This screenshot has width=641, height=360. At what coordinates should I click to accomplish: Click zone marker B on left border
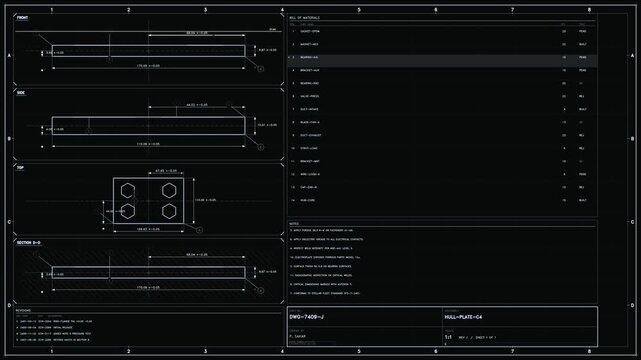(x=9, y=139)
